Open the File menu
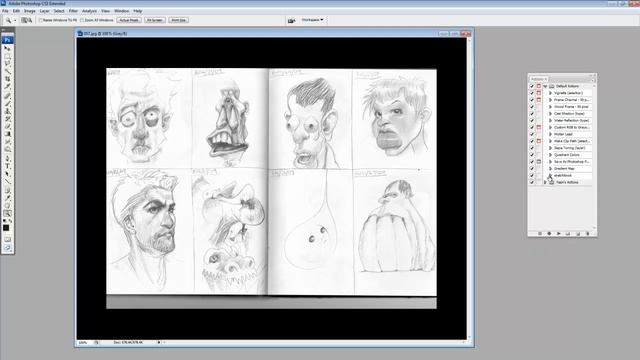The width and height of the screenshot is (640, 360). (5, 11)
